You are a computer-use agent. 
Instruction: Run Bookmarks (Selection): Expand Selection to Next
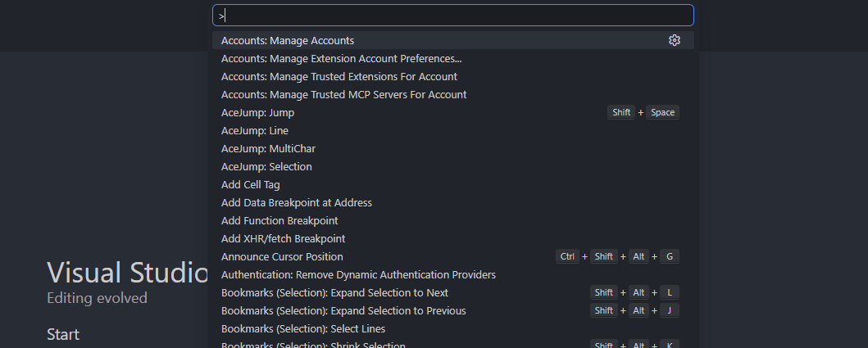point(452,292)
